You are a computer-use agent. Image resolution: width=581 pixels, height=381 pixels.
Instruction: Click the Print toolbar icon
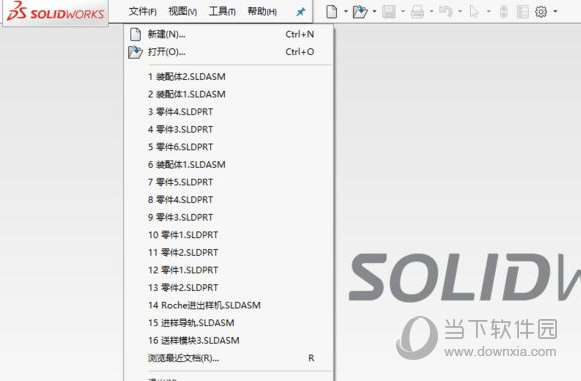[417, 11]
